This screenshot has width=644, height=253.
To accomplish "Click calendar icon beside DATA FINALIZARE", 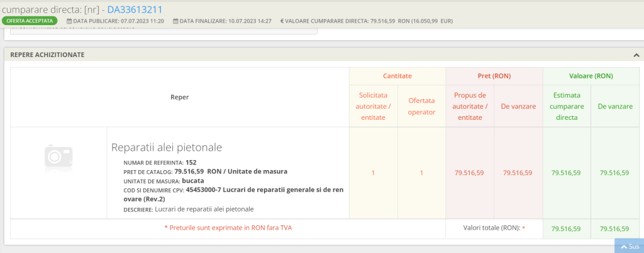I will click(x=175, y=21).
